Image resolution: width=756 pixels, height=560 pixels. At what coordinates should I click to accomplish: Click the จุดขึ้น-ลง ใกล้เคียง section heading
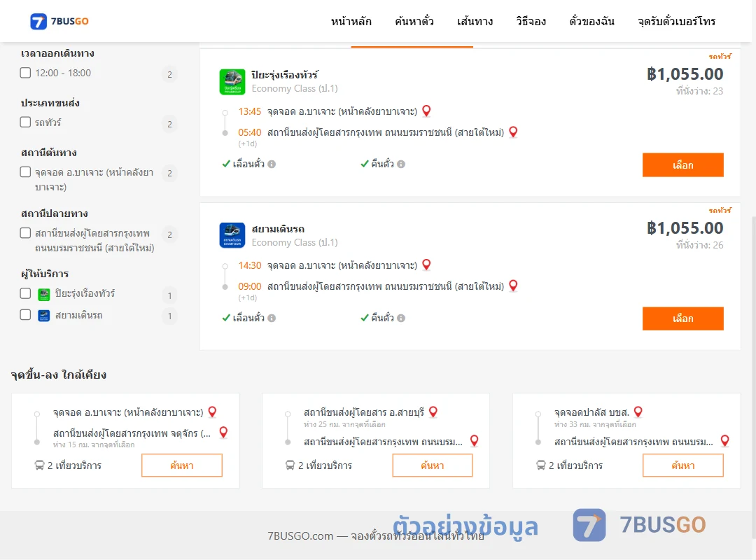[x=59, y=374]
